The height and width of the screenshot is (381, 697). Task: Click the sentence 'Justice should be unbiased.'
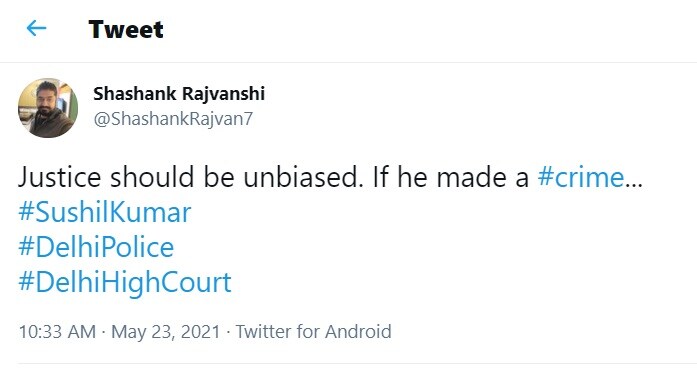[188, 177]
